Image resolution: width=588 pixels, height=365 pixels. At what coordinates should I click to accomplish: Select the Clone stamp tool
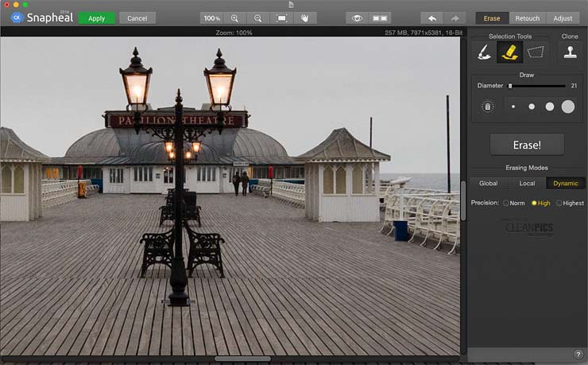tap(570, 52)
